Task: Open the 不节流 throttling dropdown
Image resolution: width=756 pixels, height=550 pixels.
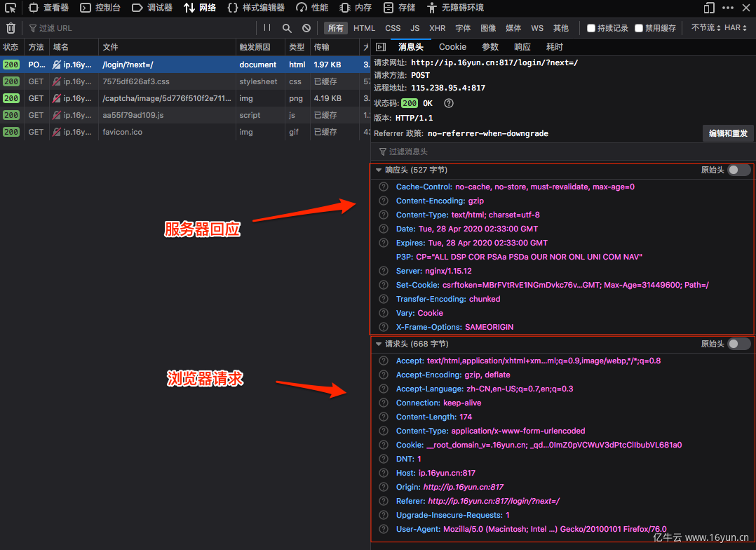Action: click(x=704, y=28)
